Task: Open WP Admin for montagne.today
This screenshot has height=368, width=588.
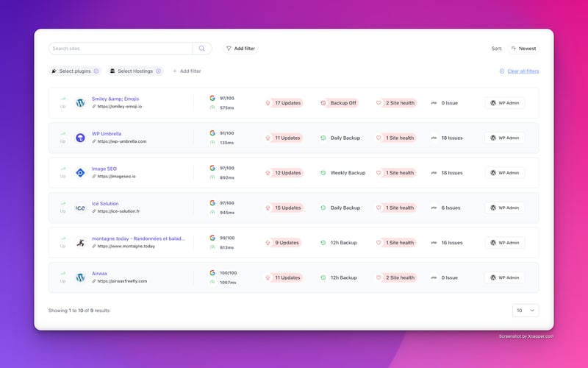Action: pos(505,243)
